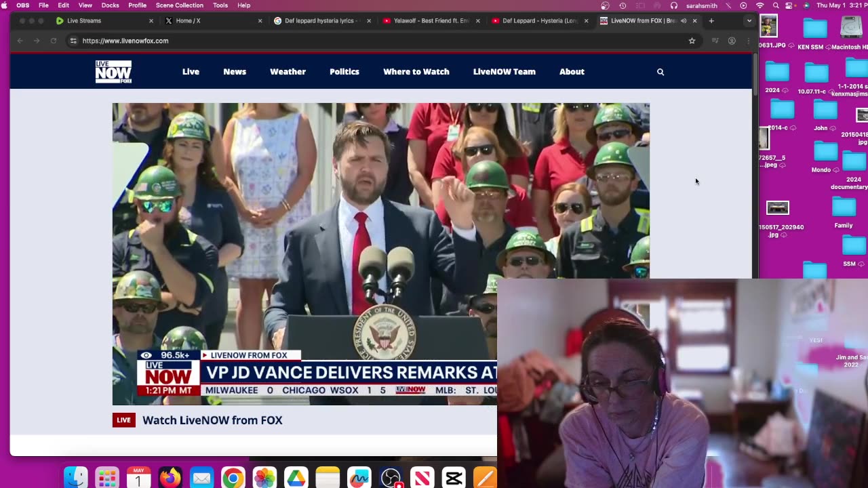Open Pages app in the Dock
Screen dimensions: 868x488
tap(485, 478)
